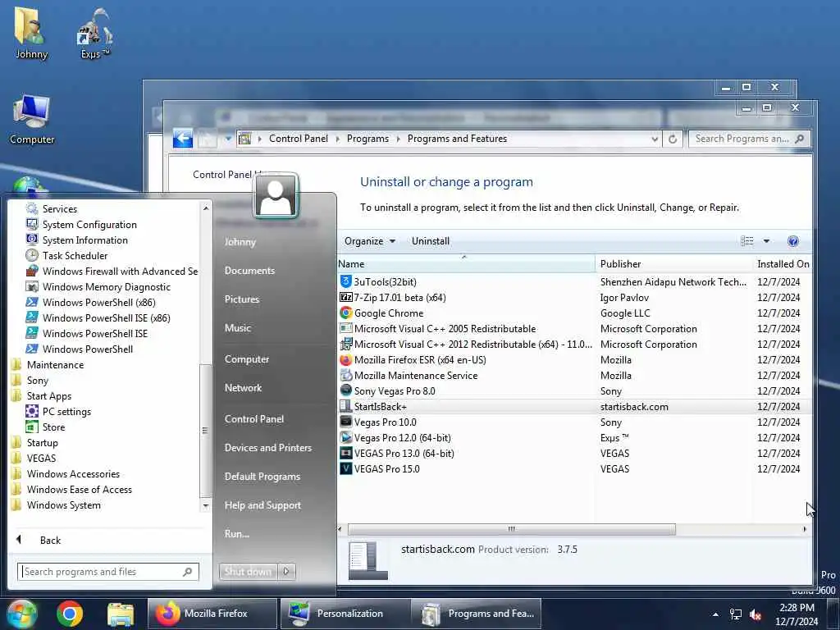Click the horizontal scrollbar in program list
The image size is (840, 630).
pos(512,529)
